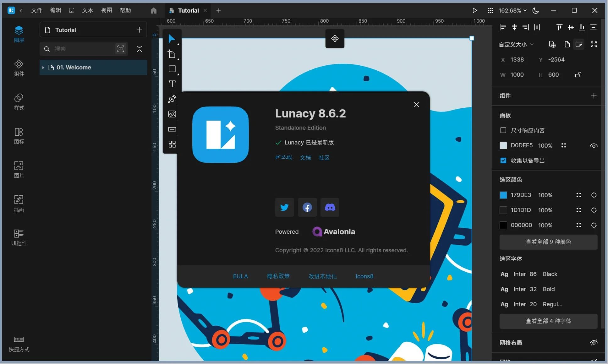608x364 pixels.
Task: Open the grid component tool in the toolbar
Action: (172, 144)
